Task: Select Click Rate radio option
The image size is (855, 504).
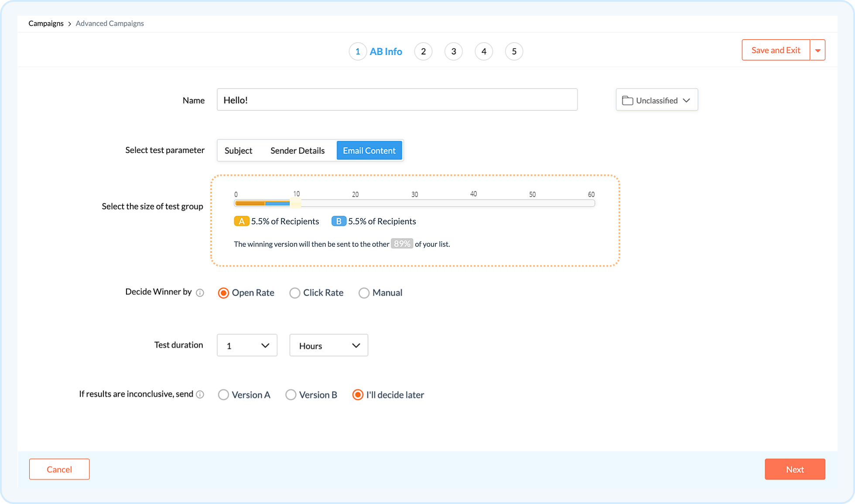Action: pos(295,293)
